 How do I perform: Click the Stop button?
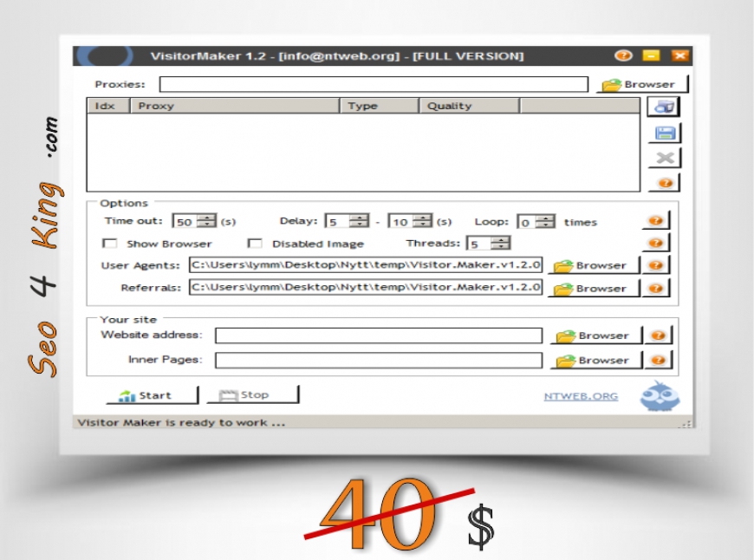(x=253, y=394)
